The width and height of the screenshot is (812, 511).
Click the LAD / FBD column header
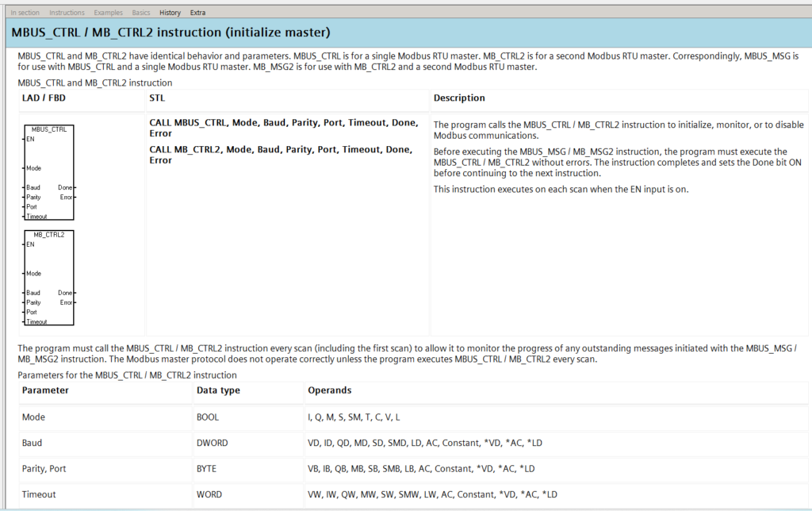coord(44,98)
